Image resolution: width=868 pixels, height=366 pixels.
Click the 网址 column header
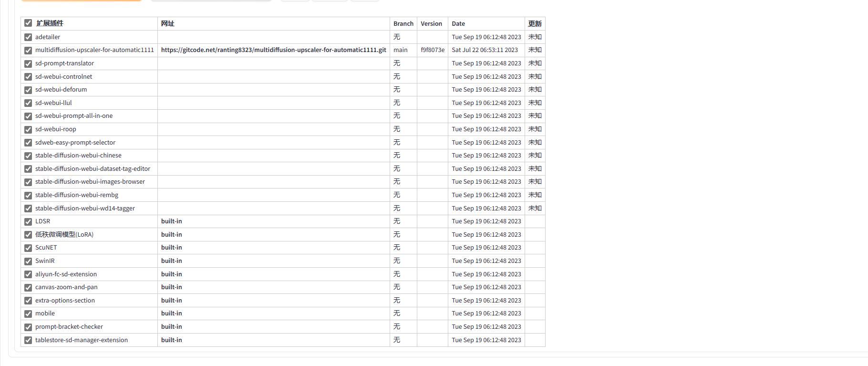tap(168, 24)
